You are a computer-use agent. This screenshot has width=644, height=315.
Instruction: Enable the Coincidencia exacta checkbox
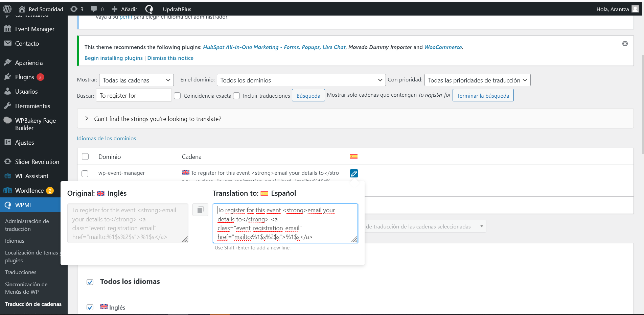[x=177, y=96]
